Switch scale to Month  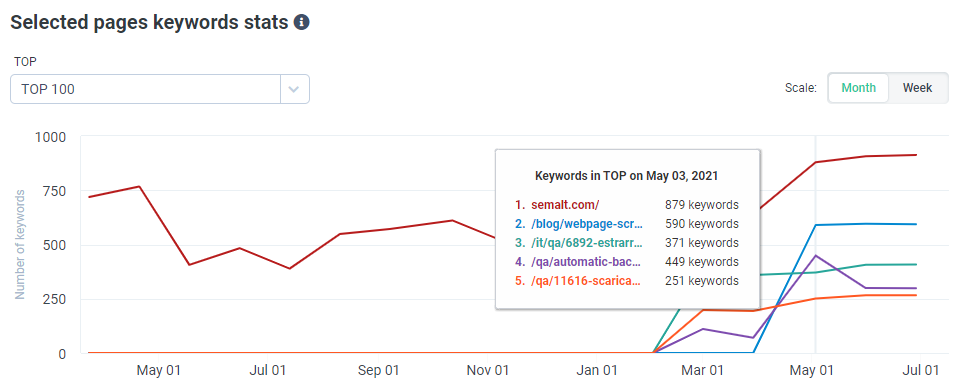pyautogui.click(x=858, y=88)
